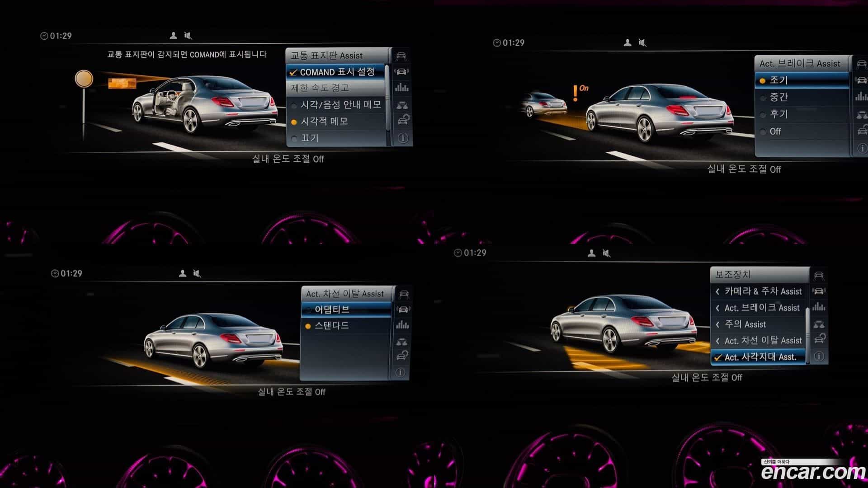Click 보조장치 menu header
Screen dimensions: 868x488
[x=760, y=274]
